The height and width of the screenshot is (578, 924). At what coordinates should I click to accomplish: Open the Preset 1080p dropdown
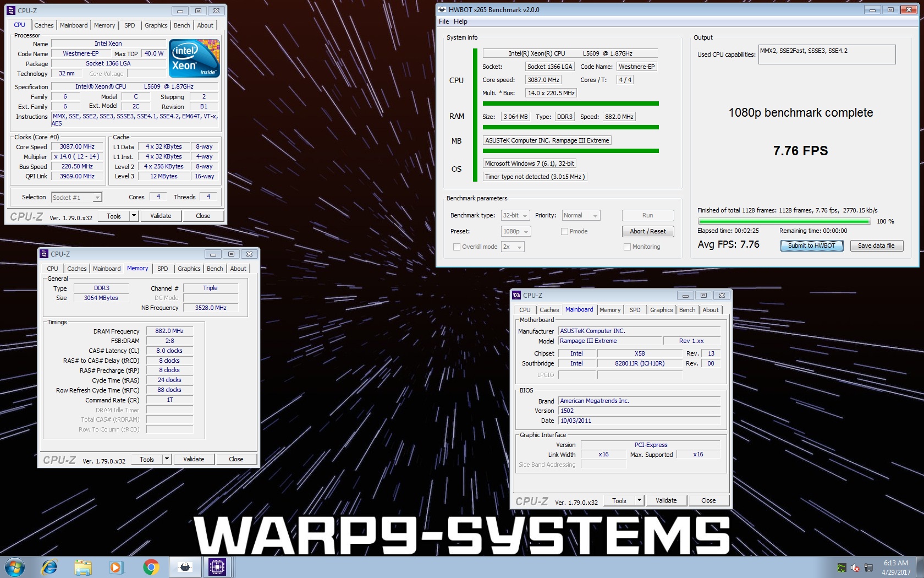click(516, 231)
